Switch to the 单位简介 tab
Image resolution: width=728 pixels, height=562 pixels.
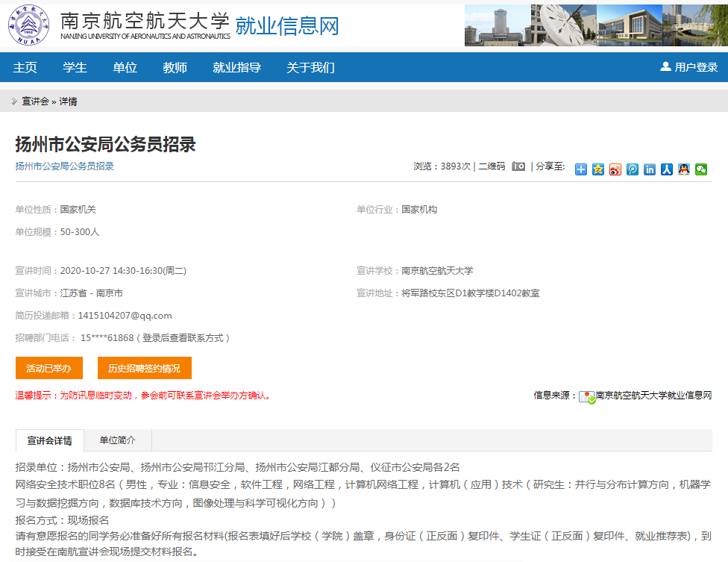click(117, 440)
